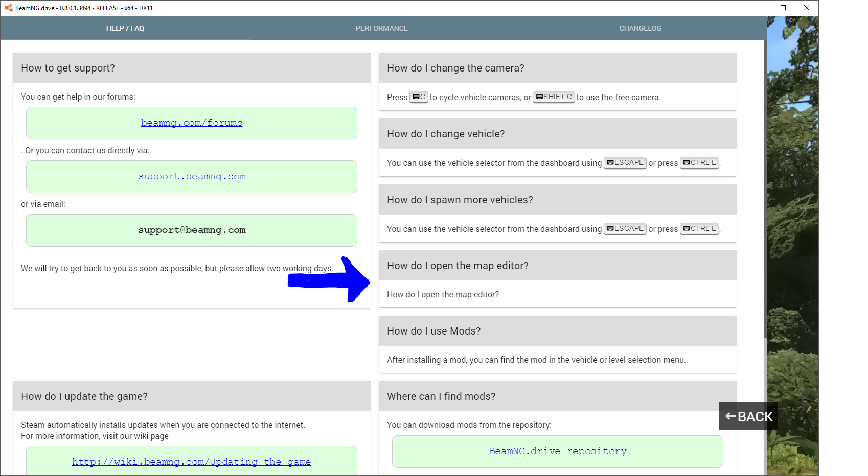This screenshot has height=476, width=868.
Task: Click 'How do I use Mods?' heading
Action: 434,331
